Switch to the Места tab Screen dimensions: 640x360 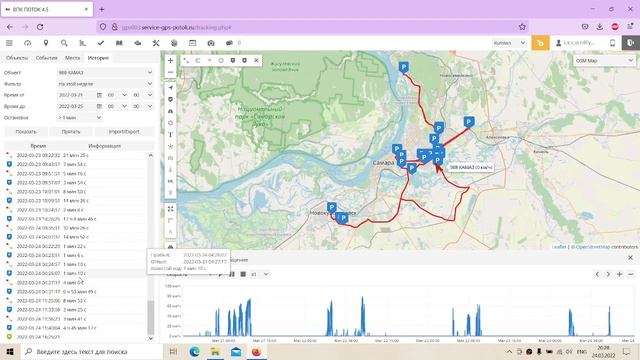72,58
